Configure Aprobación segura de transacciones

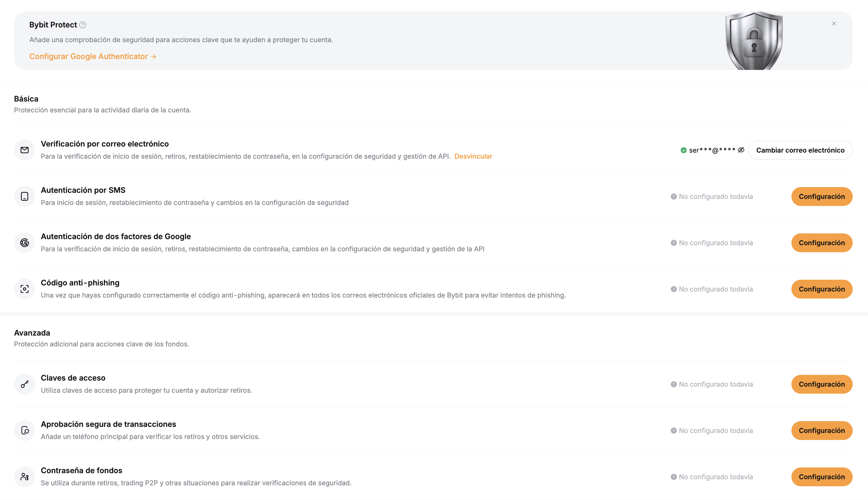pyautogui.click(x=822, y=431)
